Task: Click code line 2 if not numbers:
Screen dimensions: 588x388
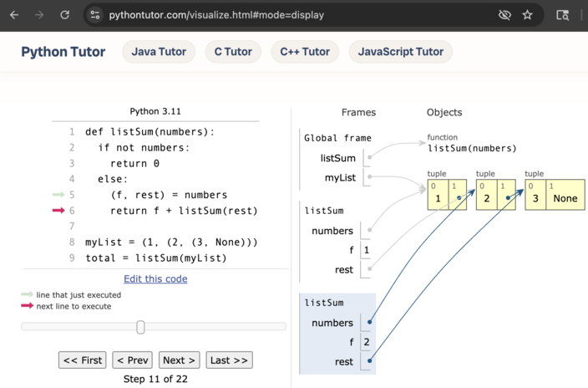Action: (144, 148)
